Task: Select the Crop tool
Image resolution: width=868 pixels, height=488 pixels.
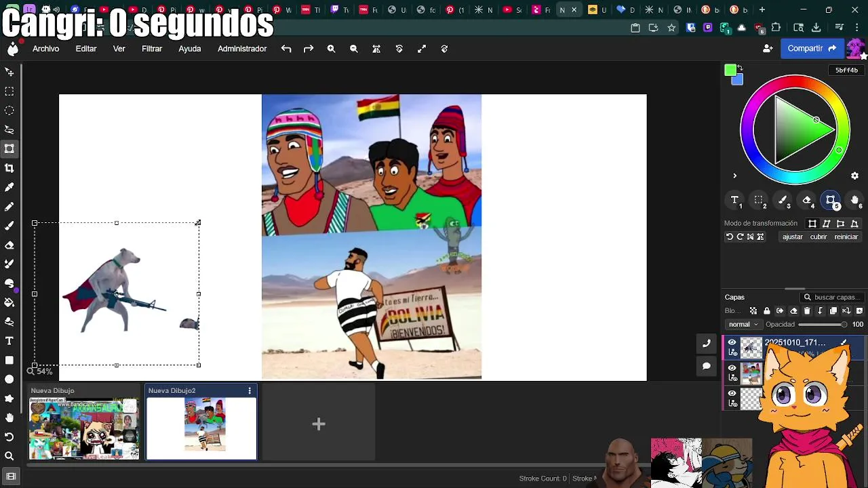Action: tap(9, 167)
